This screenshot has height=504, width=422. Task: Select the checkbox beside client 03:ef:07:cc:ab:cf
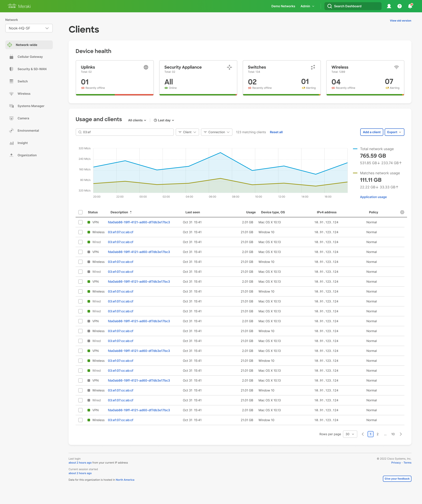pos(80,232)
